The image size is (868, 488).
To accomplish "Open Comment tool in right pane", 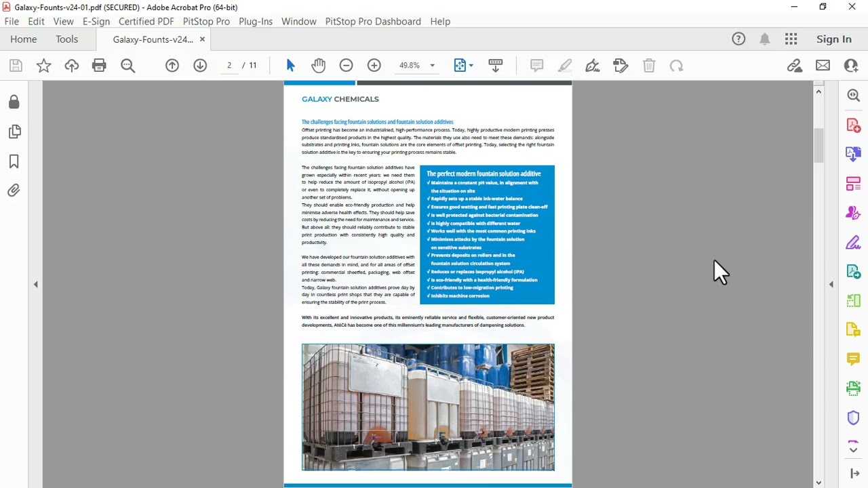I will 854,359.
